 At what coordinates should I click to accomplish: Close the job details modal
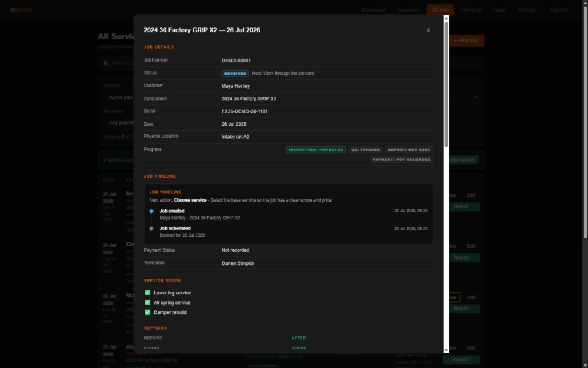428,30
